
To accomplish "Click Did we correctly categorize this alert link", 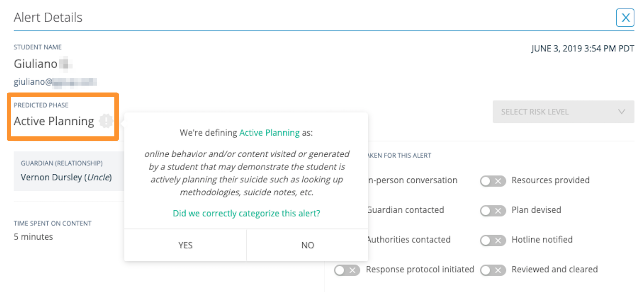I will [x=246, y=213].
